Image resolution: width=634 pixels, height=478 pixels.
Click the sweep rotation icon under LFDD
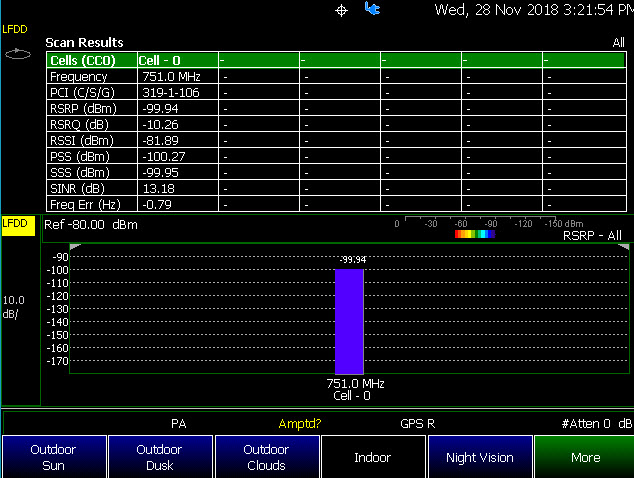(x=18, y=54)
